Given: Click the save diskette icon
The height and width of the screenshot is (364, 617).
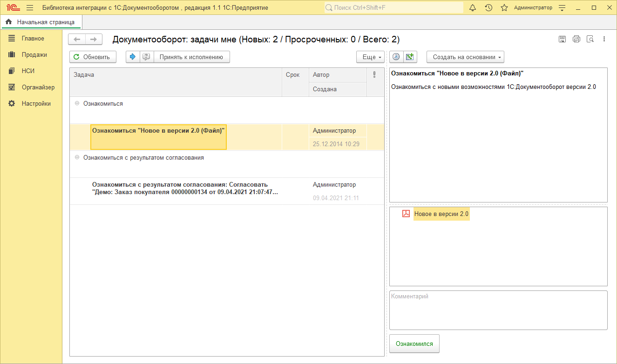Looking at the screenshot, I should [562, 39].
